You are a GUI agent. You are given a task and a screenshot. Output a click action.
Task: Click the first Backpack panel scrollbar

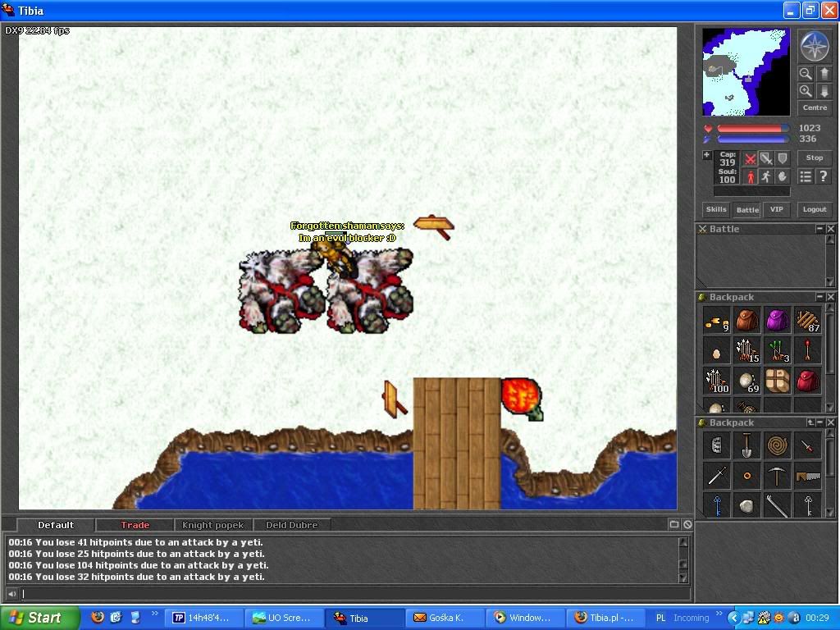click(830, 358)
